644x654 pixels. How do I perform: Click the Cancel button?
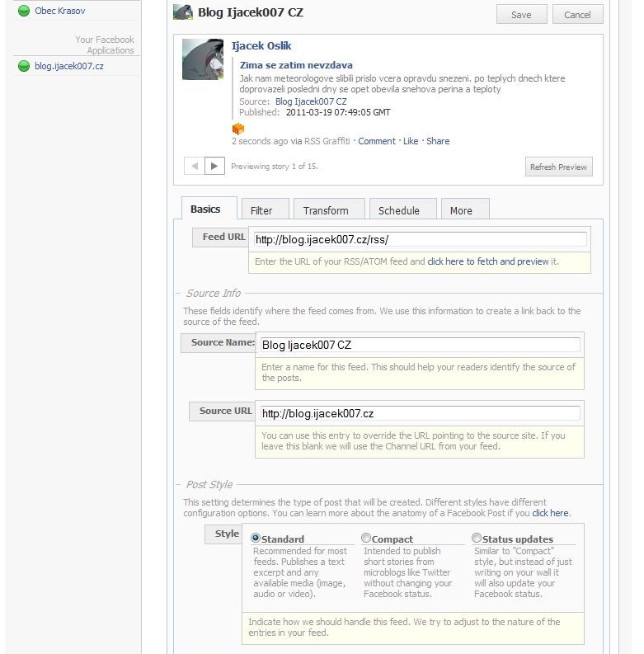click(577, 15)
